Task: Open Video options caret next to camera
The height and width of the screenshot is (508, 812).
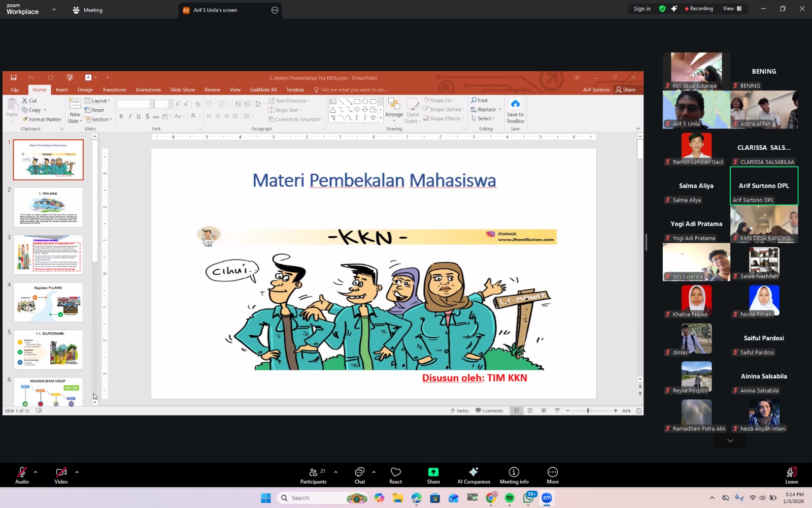Action: click(77, 472)
